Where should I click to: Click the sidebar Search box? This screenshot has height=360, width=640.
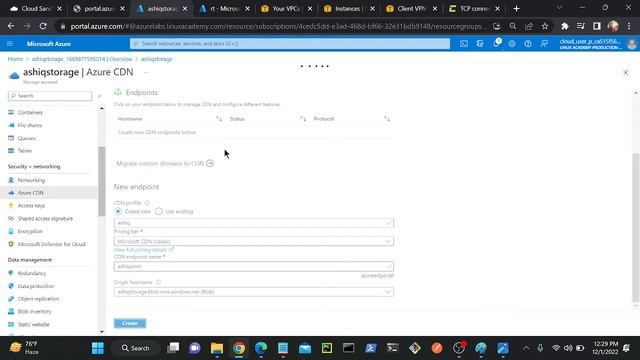pyautogui.click(x=50, y=96)
